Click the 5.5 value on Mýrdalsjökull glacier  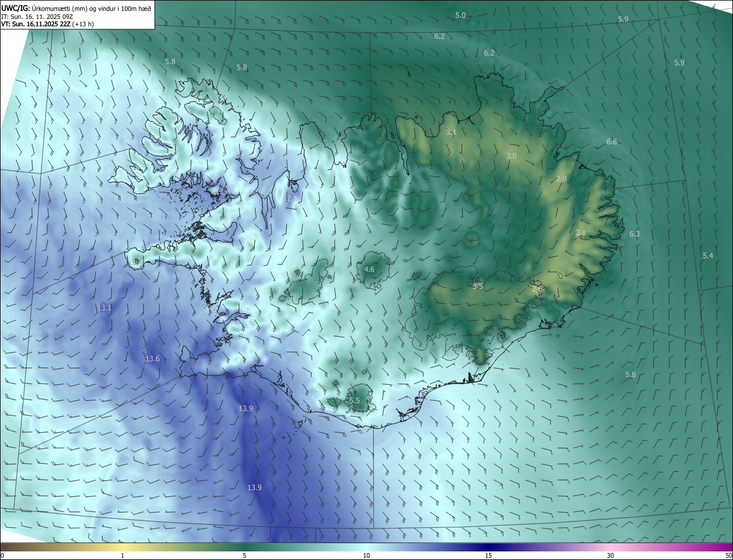coord(354,401)
